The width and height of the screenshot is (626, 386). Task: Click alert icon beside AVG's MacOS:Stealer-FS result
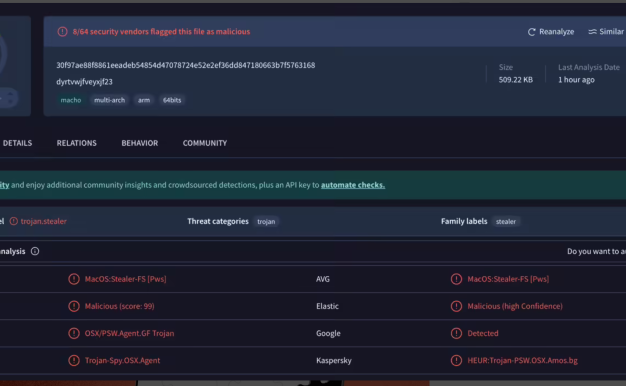click(x=456, y=279)
